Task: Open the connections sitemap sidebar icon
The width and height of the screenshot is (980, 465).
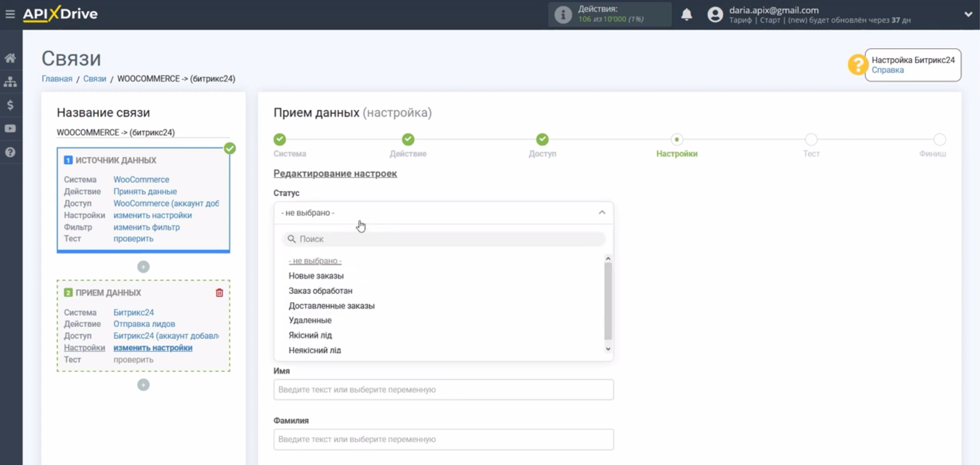Action: point(10,82)
